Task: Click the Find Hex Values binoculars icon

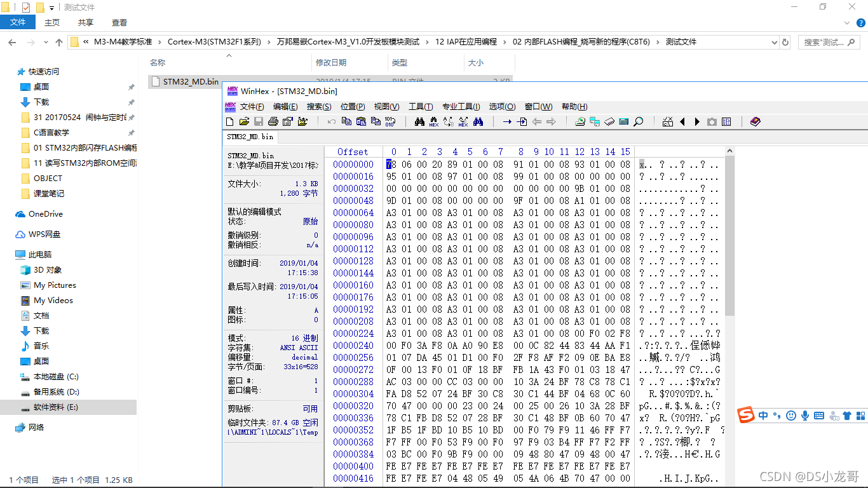Action: 434,121
